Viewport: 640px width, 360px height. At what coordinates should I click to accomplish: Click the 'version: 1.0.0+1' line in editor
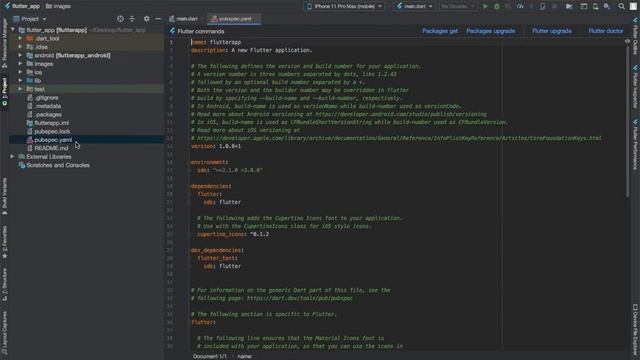[216, 146]
